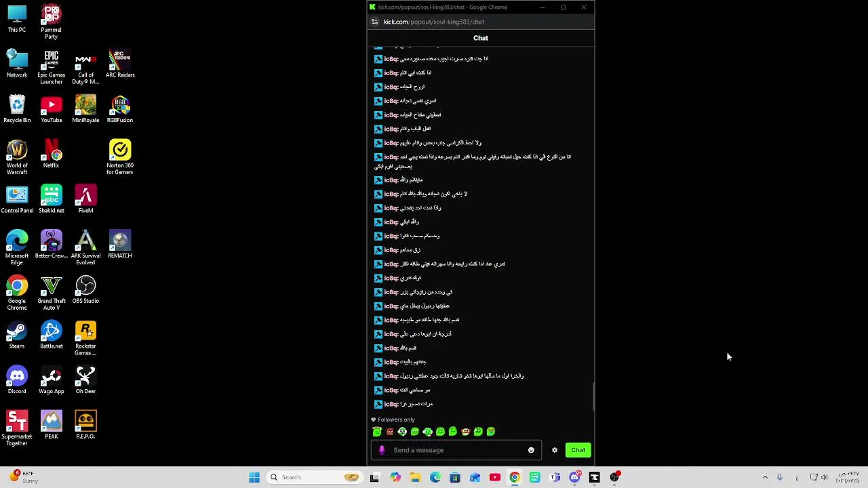Screen dimensions: 868x488
Task: Open Microsoft Teams from the taskbar
Action: point(555,477)
